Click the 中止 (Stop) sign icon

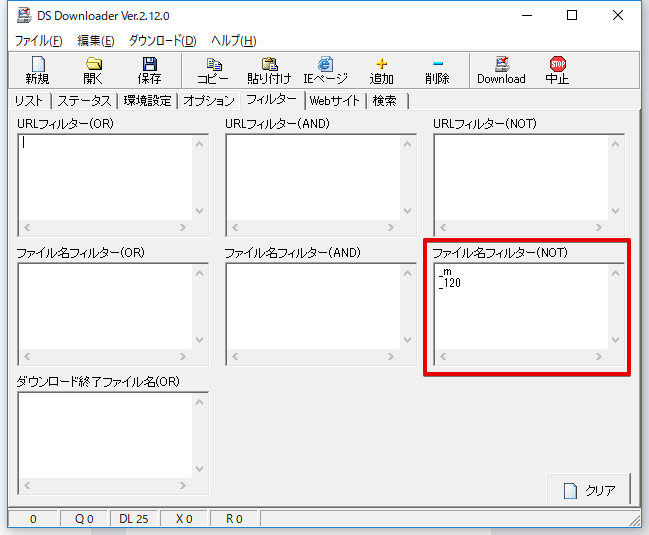click(x=558, y=64)
